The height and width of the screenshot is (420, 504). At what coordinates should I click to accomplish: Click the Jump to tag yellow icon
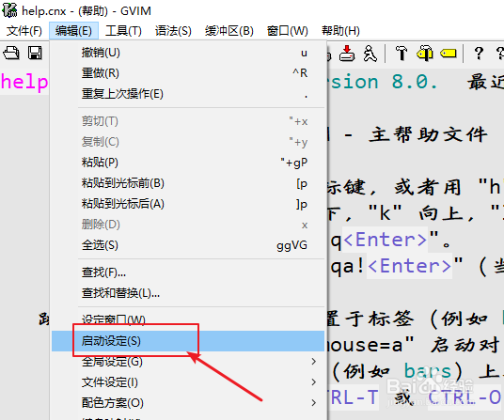pos(449,54)
